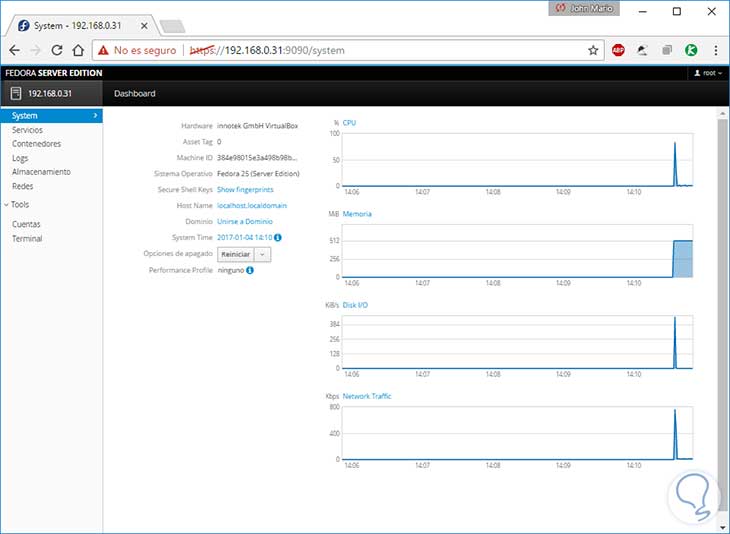The height and width of the screenshot is (534, 730).
Task: Open the CPU graph title link
Action: (349, 123)
